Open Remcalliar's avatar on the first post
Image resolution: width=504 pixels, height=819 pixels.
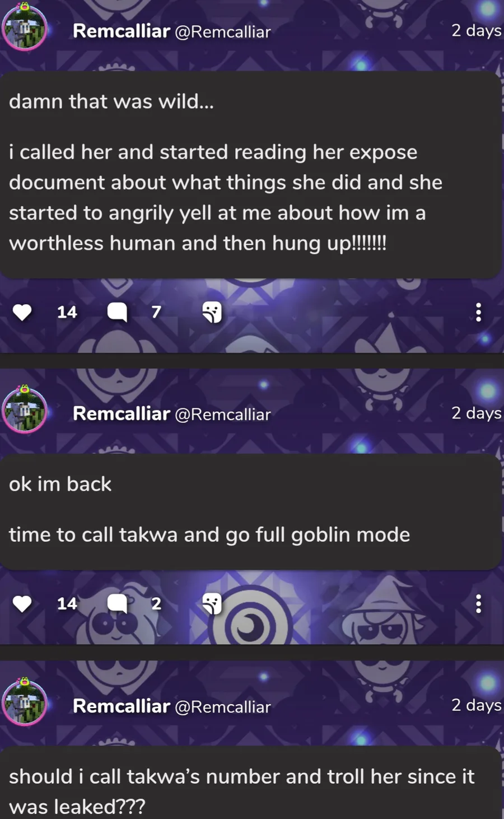click(x=24, y=27)
